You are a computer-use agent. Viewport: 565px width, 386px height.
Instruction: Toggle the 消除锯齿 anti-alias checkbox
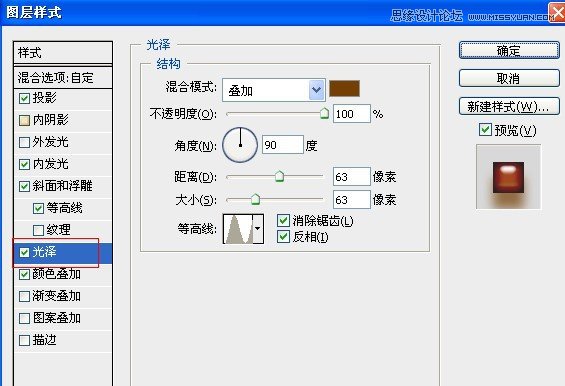point(283,221)
